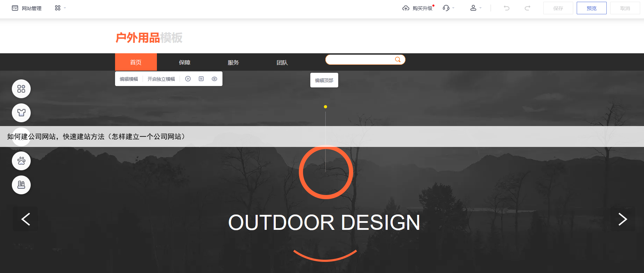Open the user account dropdown
This screenshot has width=644, height=273.
(x=476, y=8)
